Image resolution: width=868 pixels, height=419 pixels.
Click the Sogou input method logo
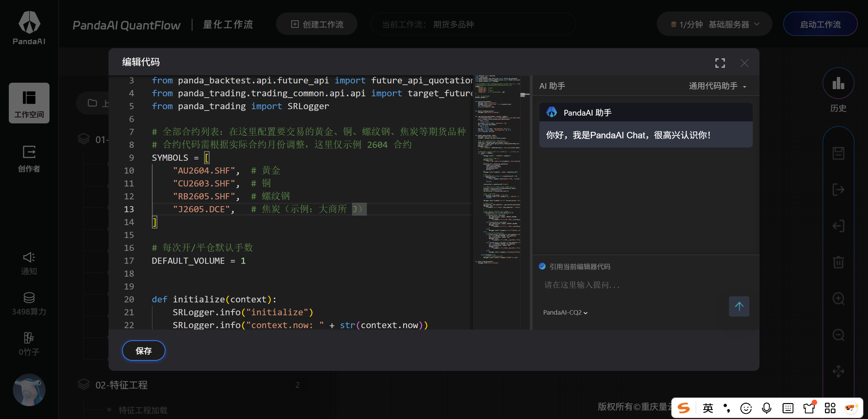click(x=684, y=408)
